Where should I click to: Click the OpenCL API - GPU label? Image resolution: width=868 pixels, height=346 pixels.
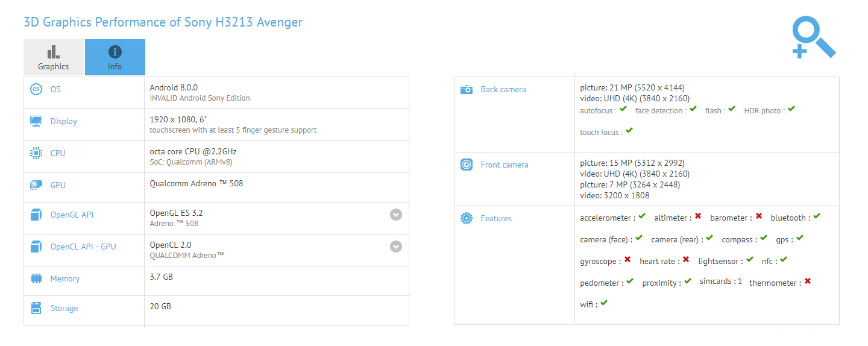click(83, 247)
